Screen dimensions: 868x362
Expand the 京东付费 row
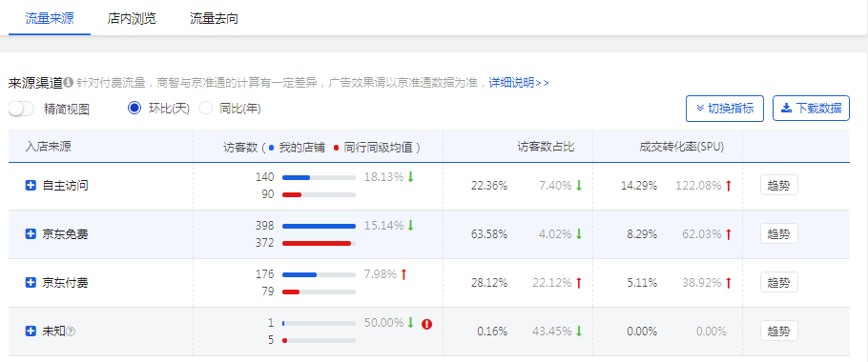[31, 283]
